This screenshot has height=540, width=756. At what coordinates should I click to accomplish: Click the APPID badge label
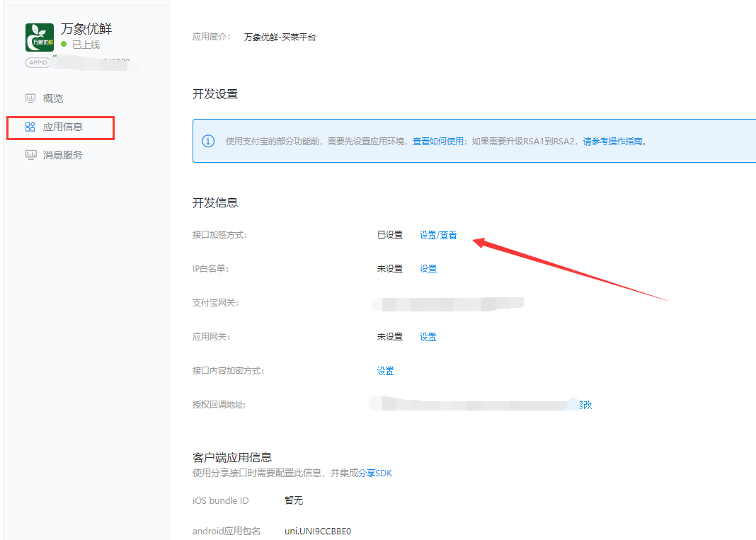(x=38, y=63)
